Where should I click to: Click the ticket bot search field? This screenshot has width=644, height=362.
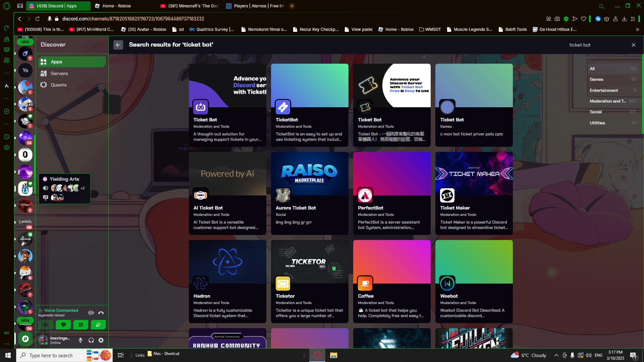click(x=597, y=45)
